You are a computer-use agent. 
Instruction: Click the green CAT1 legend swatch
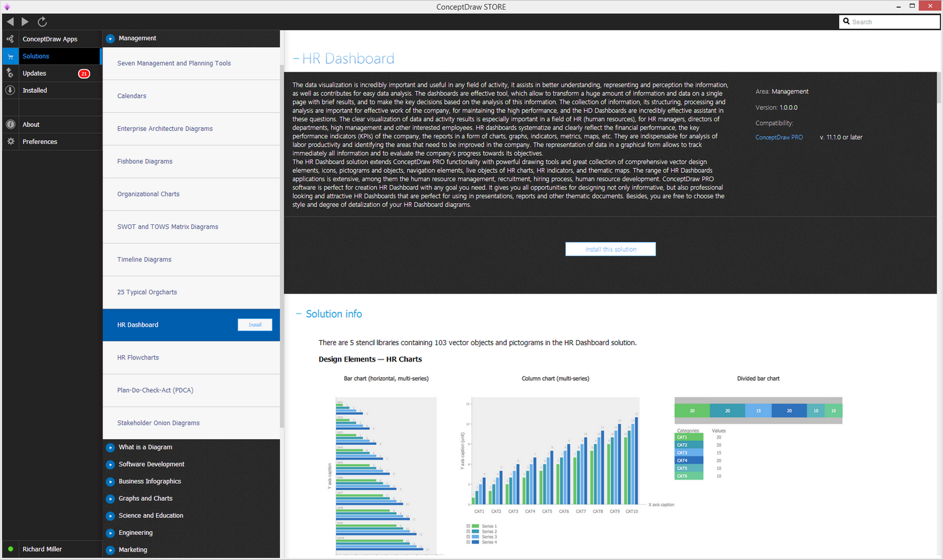point(689,437)
